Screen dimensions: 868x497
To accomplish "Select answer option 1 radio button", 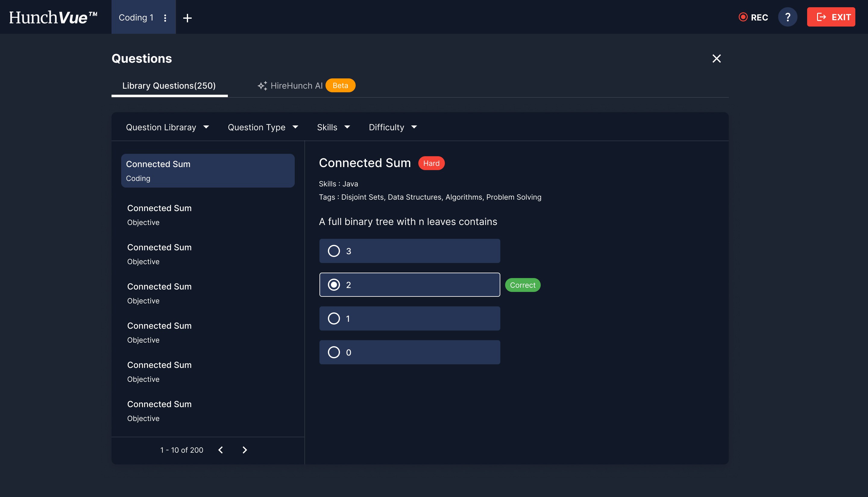I will [x=334, y=318].
